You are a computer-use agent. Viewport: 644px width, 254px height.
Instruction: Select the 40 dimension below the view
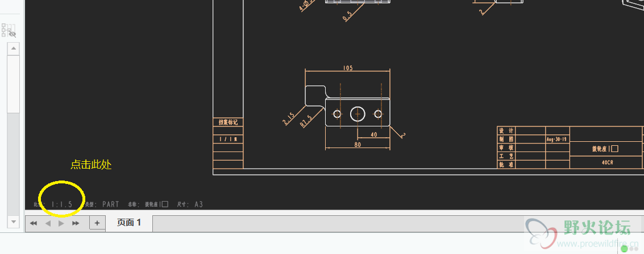click(374, 134)
